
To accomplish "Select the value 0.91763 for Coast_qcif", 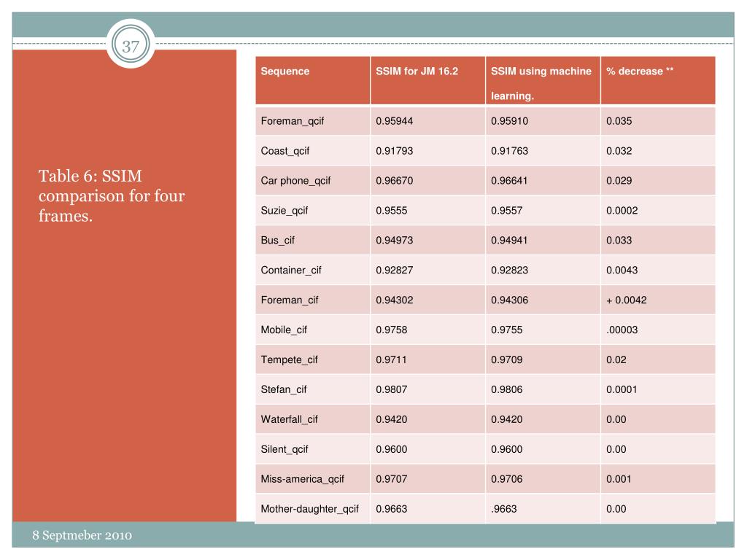I will pyautogui.click(x=510, y=151).
